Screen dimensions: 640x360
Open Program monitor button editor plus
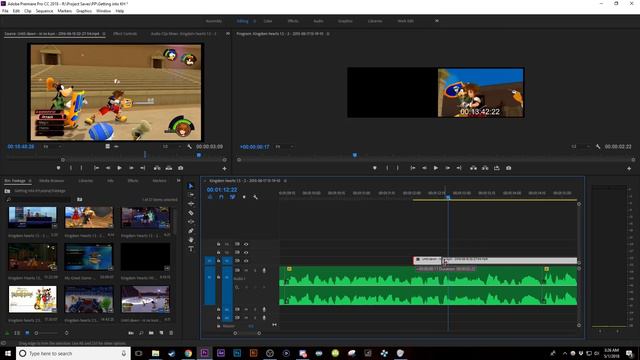pyautogui.click(x=629, y=168)
